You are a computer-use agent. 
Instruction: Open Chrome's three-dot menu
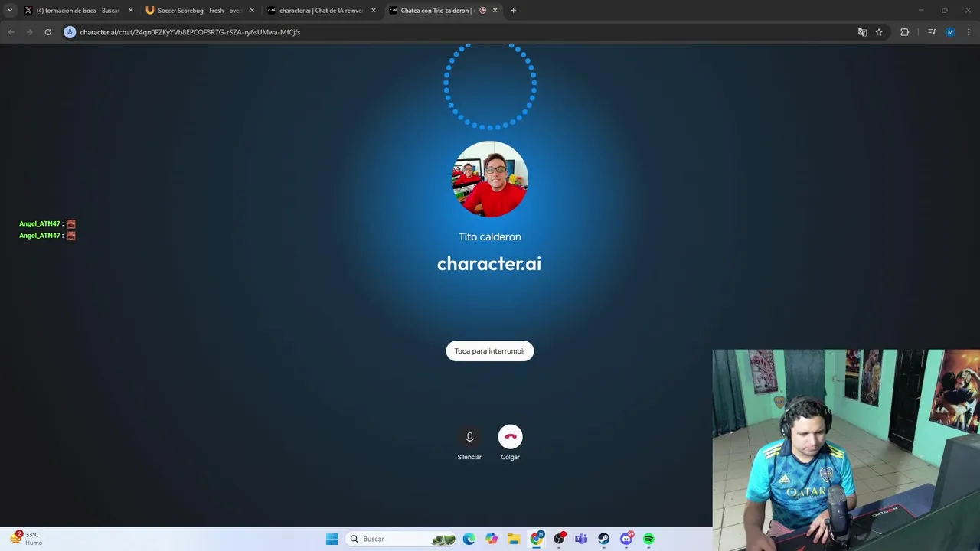(969, 32)
